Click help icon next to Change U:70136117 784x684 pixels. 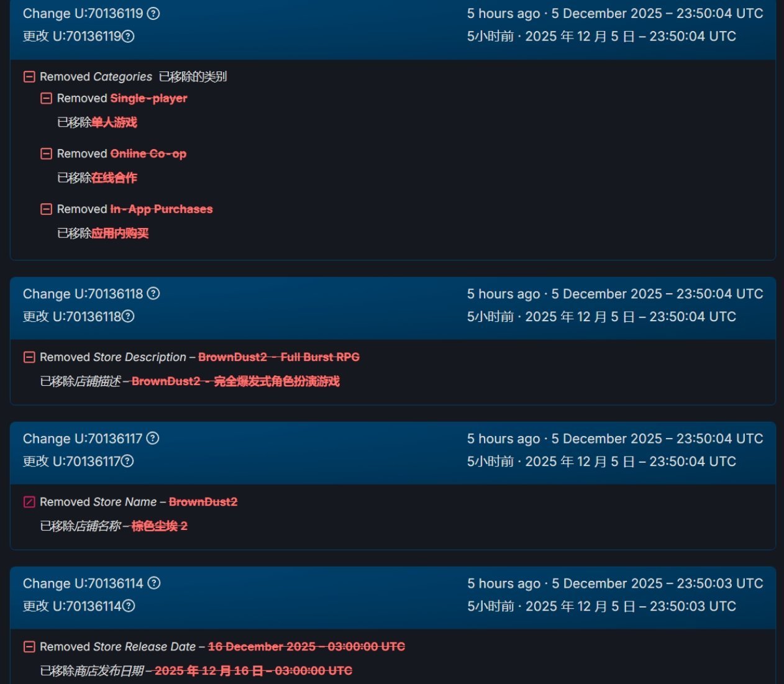pyautogui.click(x=153, y=438)
